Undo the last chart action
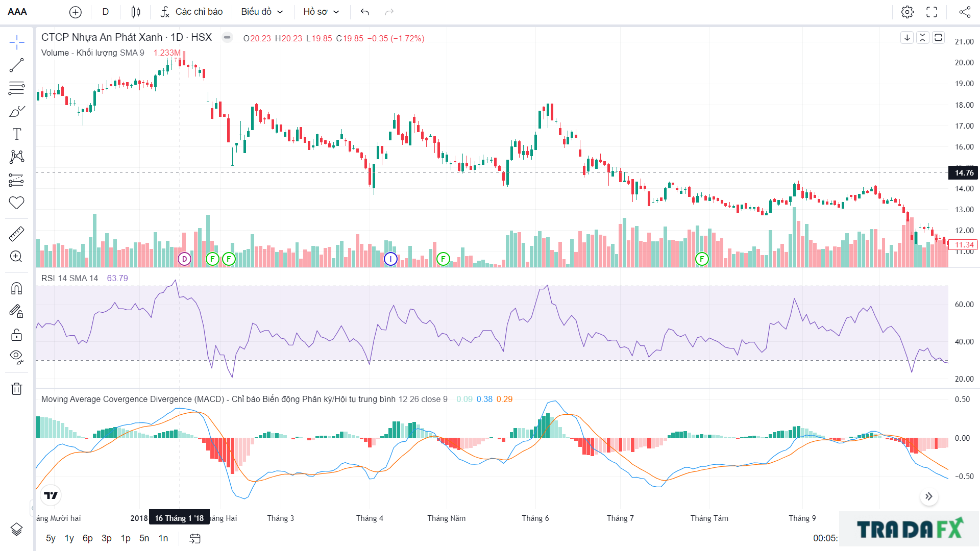Image resolution: width=980 pixels, height=551 pixels. 365,12
